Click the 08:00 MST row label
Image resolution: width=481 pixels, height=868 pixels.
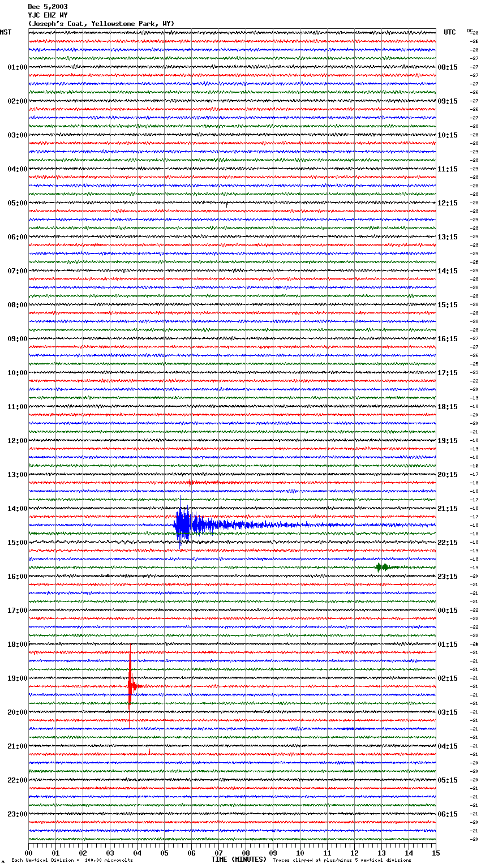18,305
